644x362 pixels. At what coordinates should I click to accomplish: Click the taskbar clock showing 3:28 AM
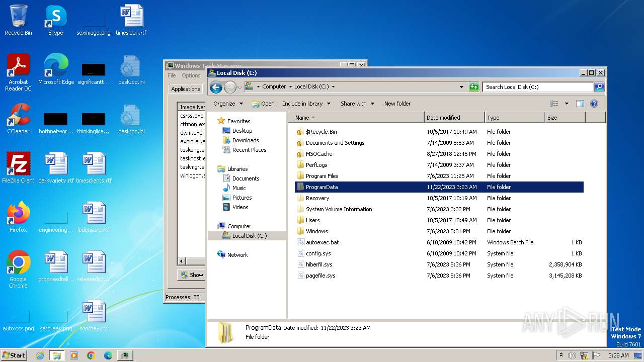click(618, 355)
